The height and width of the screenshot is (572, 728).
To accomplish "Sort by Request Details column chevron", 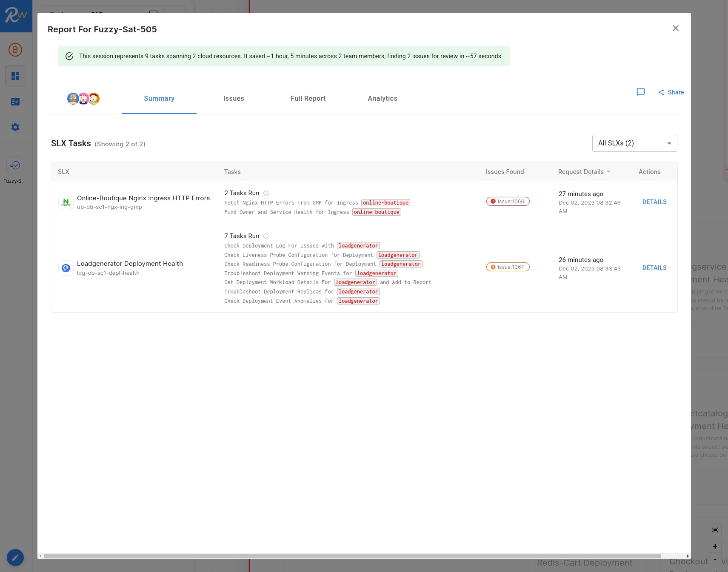I will click(608, 172).
